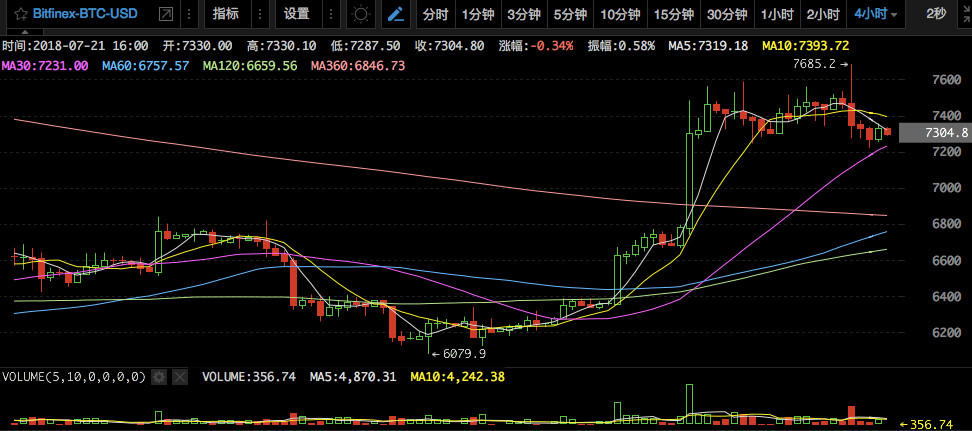
Task: Click the 涨幅:-0.34% change value
Action: point(536,46)
